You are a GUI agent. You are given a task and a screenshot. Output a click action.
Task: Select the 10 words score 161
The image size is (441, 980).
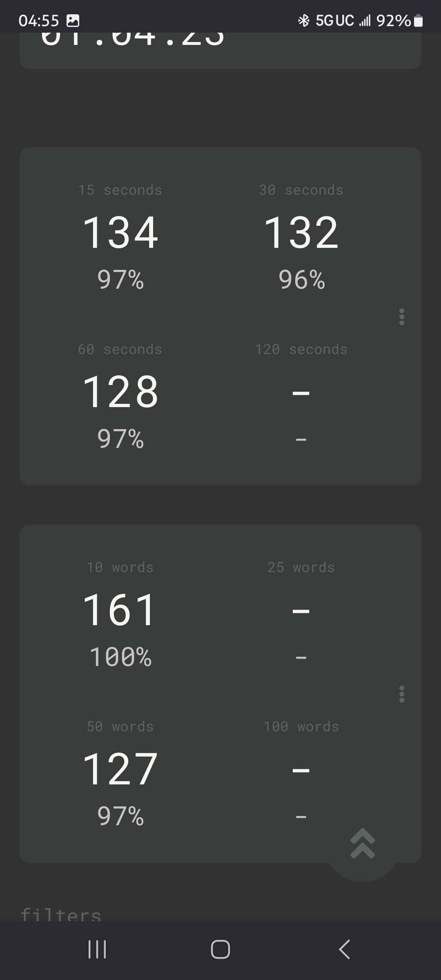point(120,610)
